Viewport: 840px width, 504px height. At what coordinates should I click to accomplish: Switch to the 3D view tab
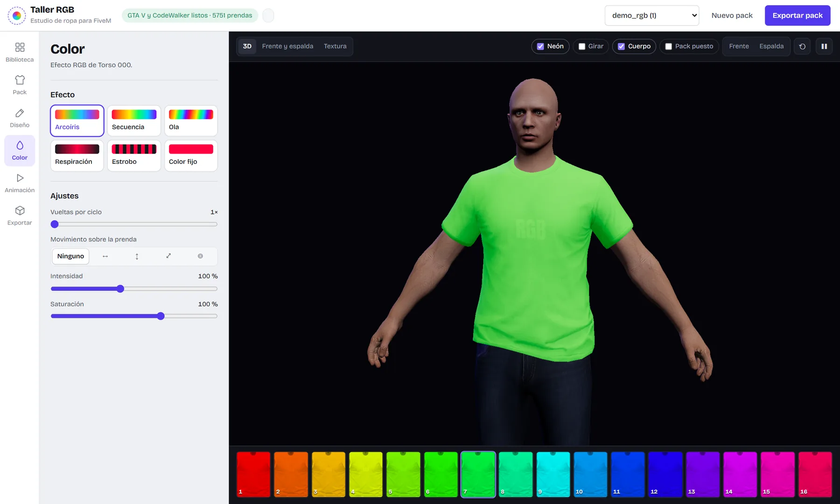[247, 46]
